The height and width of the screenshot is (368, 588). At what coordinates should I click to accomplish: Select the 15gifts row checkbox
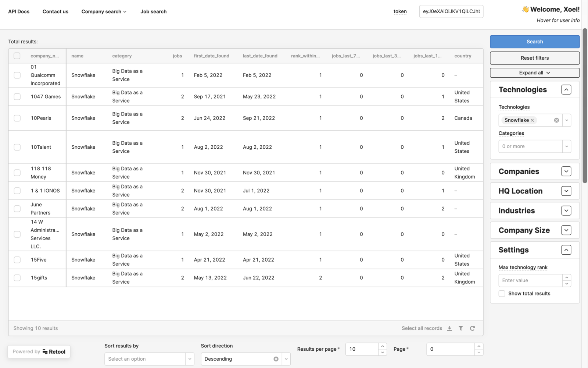click(x=17, y=278)
